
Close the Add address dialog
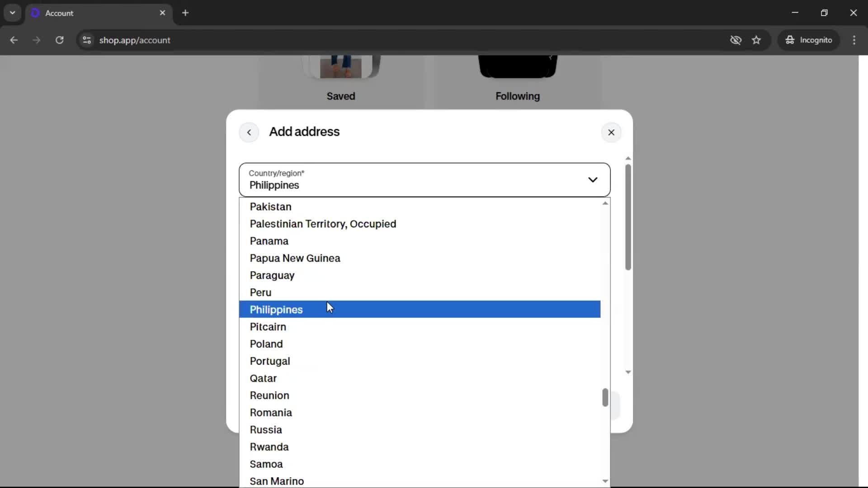611,132
